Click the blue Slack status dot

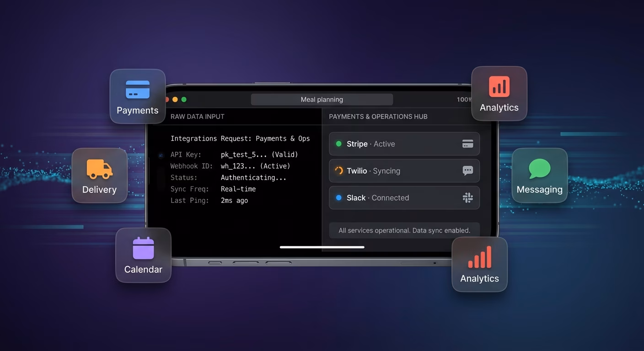click(x=339, y=198)
